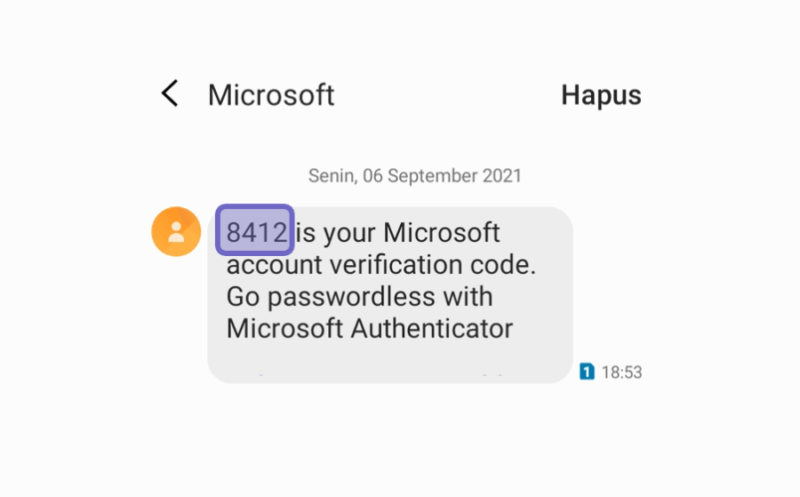The height and width of the screenshot is (497, 800).
Task: Go back using the left arrow
Action: [x=170, y=93]
